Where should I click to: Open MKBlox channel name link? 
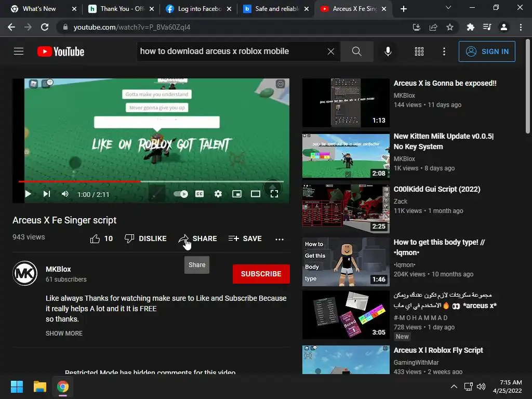point(58,269)
